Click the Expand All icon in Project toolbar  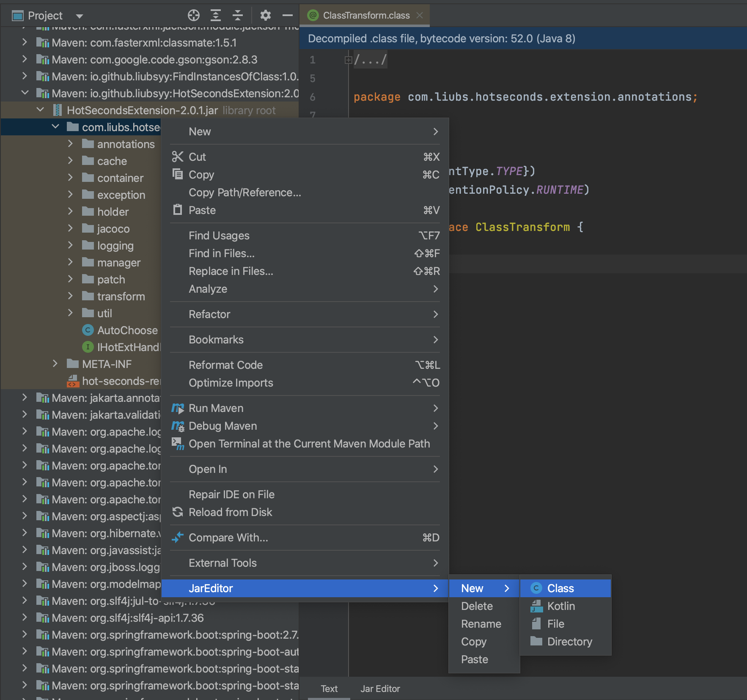216,16
